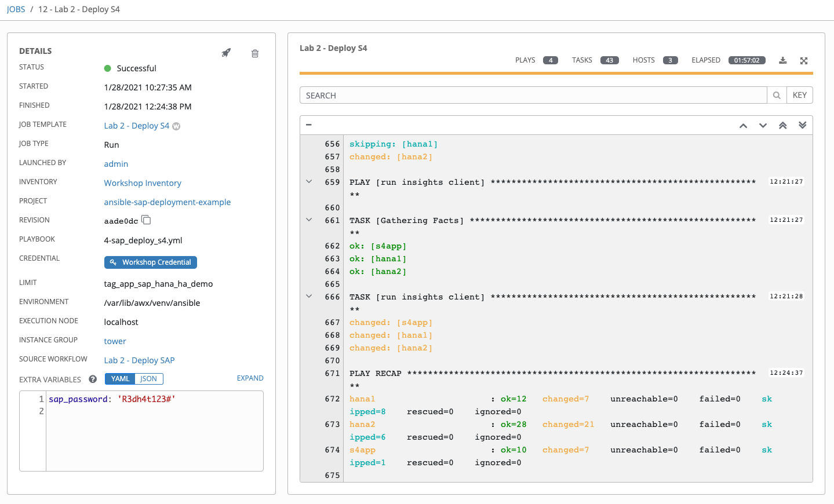Click Successful status text
This screenshot has width=834, height=504.
tap(136, 68)
